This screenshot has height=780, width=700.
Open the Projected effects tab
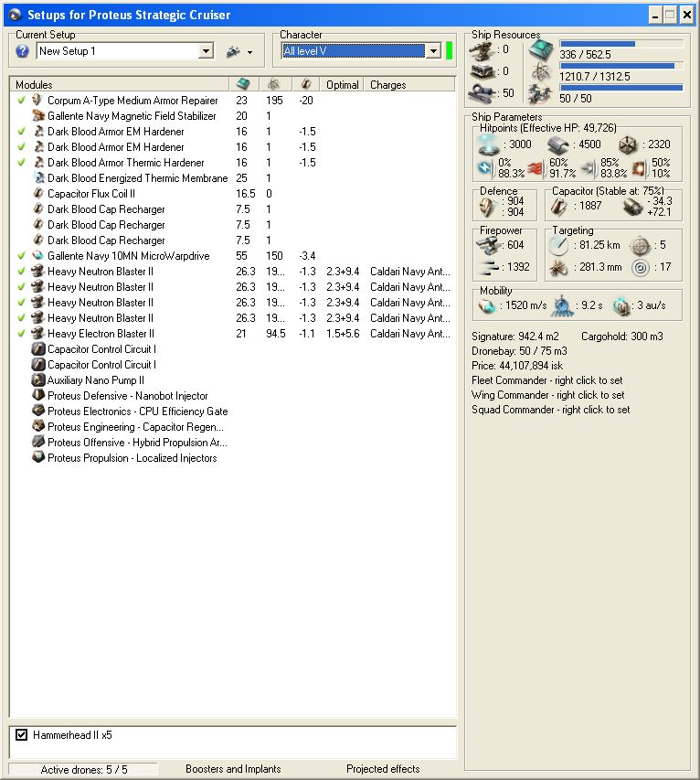pos(383,768)
